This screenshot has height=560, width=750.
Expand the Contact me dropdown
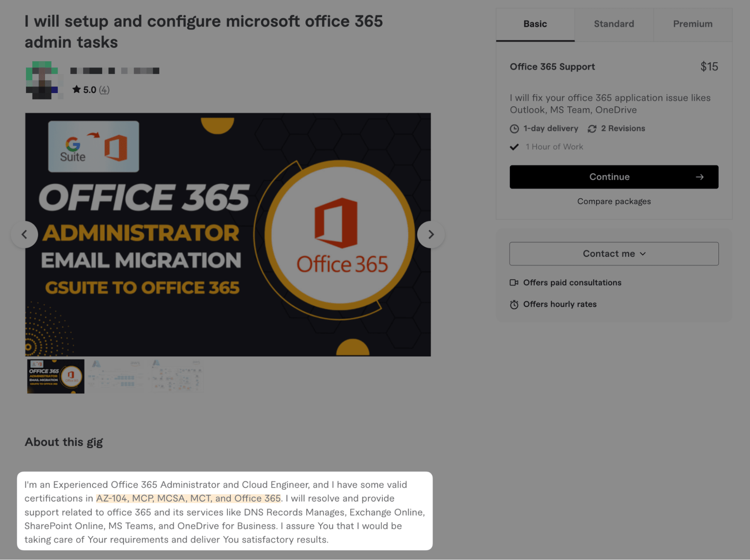pos(614,254)
